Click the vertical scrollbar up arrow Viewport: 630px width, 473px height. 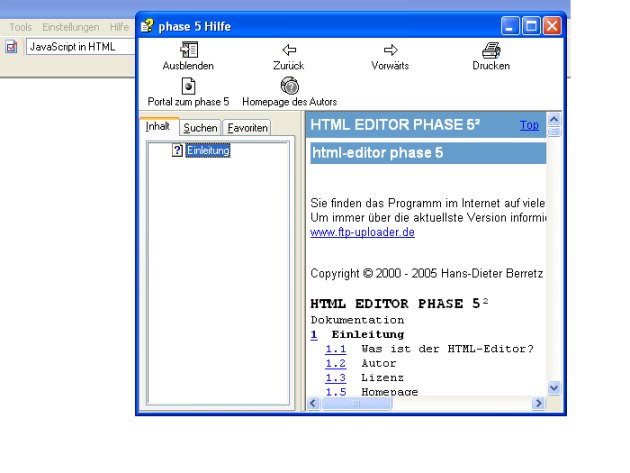coord(554,119)
